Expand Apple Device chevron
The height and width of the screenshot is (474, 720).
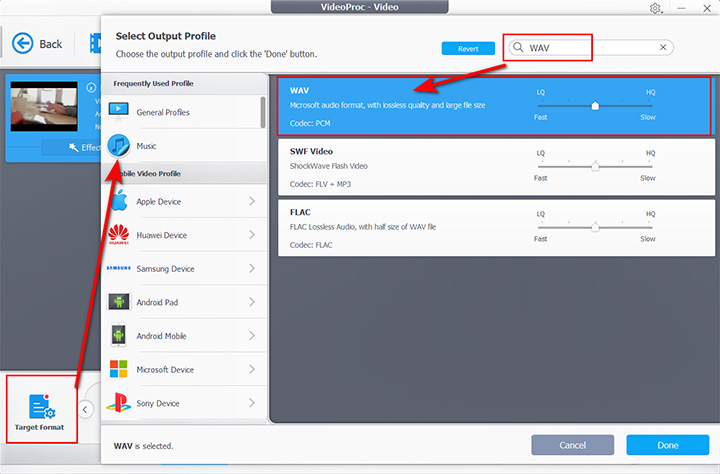[x=252, y=201]
